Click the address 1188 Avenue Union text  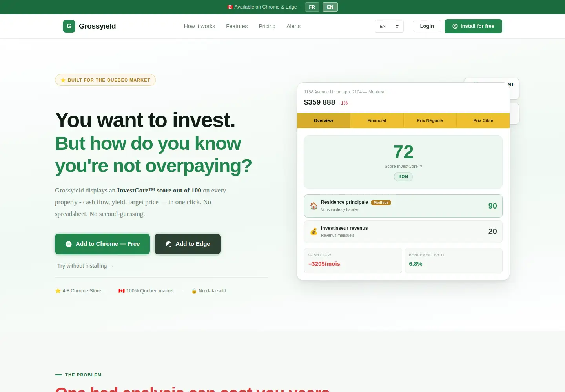pos(344,92)
